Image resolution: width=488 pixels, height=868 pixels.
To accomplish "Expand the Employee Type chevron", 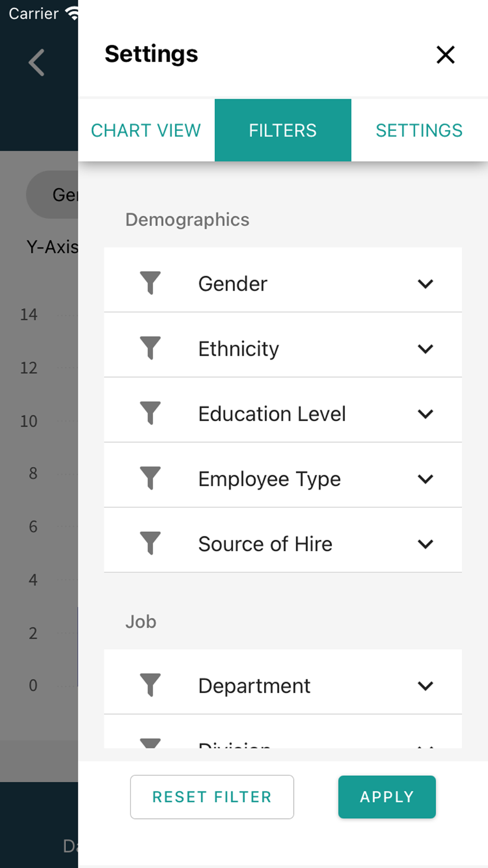I will click(x=426, y=479).
